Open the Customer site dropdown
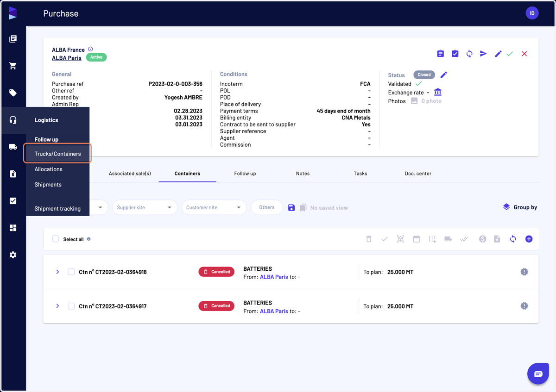Image resolution: width=556 pixels, height=392 pixels. [214, 207]
